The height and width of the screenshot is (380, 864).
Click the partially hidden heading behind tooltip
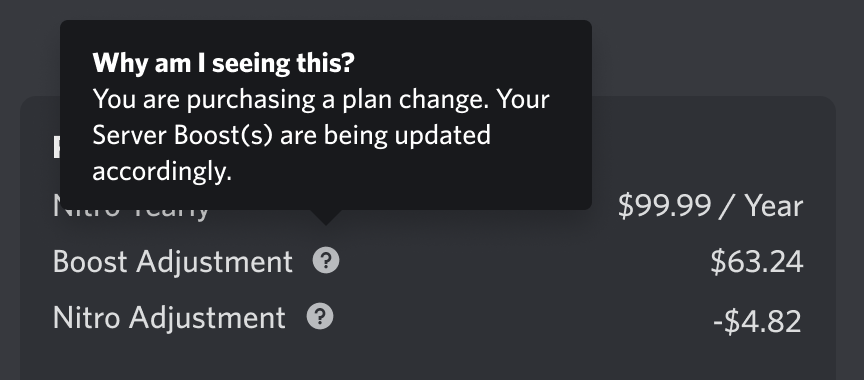click(x=56, y=148)
